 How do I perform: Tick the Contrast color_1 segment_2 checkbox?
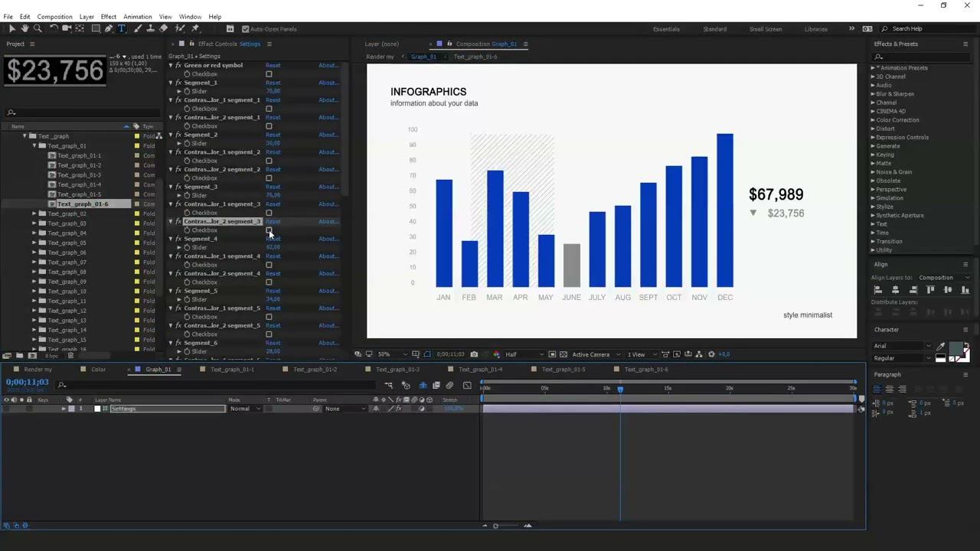click(x=269, y=161)
